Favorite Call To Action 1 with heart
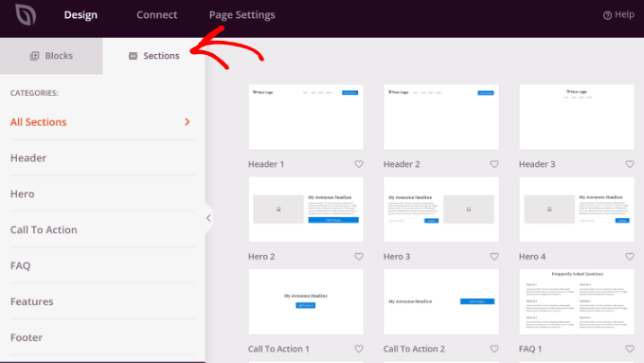644x363 pixels. pos(359,349)
